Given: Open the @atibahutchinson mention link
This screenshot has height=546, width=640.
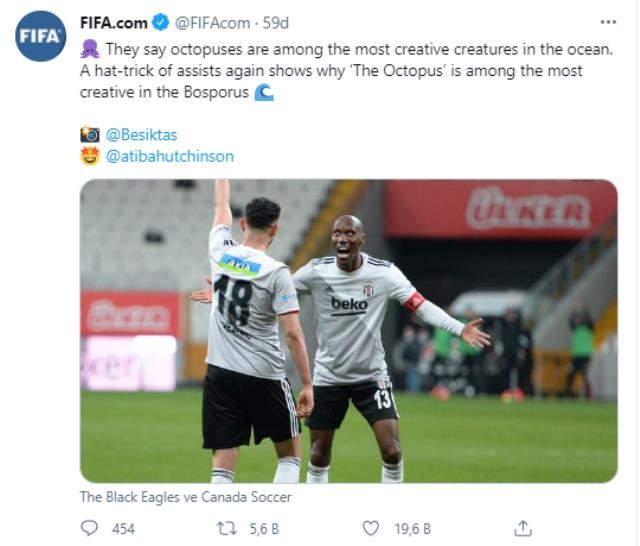Looking at the screenshot, I should tap(169, 156).
